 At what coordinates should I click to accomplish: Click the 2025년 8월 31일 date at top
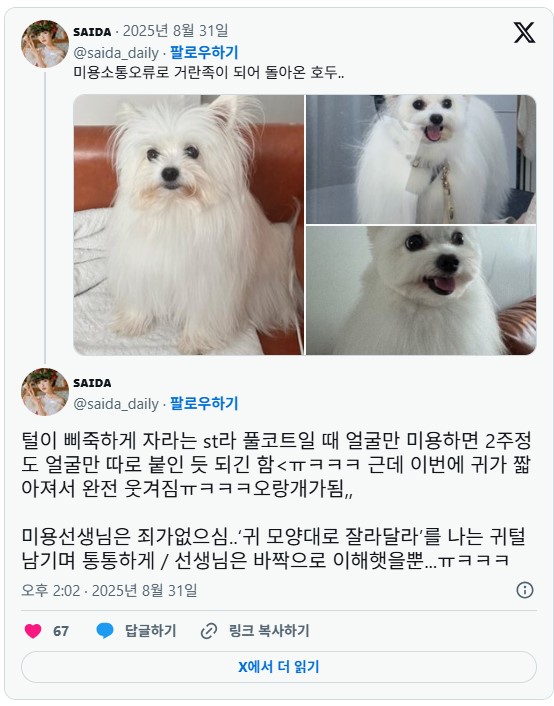(176, 31)
